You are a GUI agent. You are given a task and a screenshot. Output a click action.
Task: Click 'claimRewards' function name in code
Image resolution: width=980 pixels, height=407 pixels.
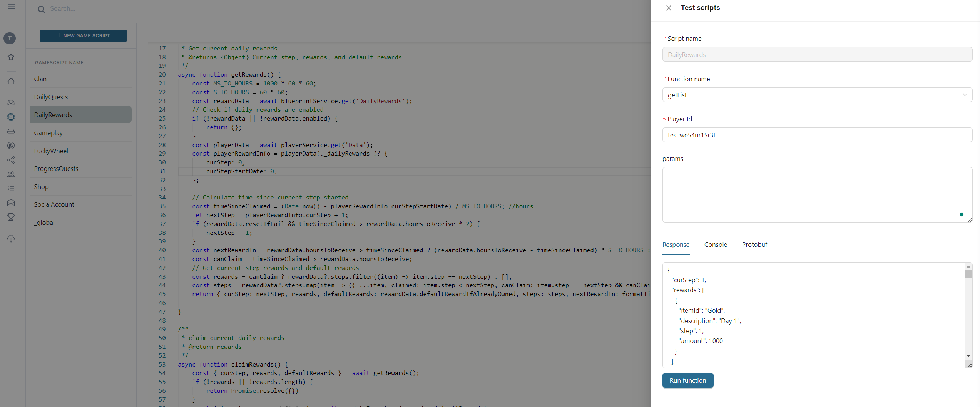[252, 364]
